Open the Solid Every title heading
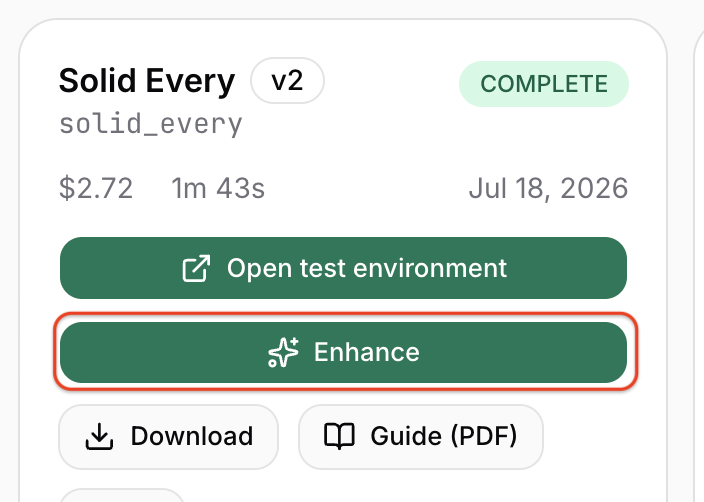 147,81
